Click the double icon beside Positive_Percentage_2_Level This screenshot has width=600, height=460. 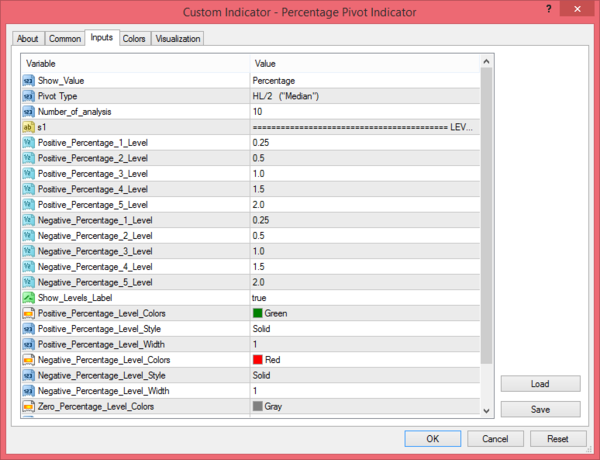(29, 158)
